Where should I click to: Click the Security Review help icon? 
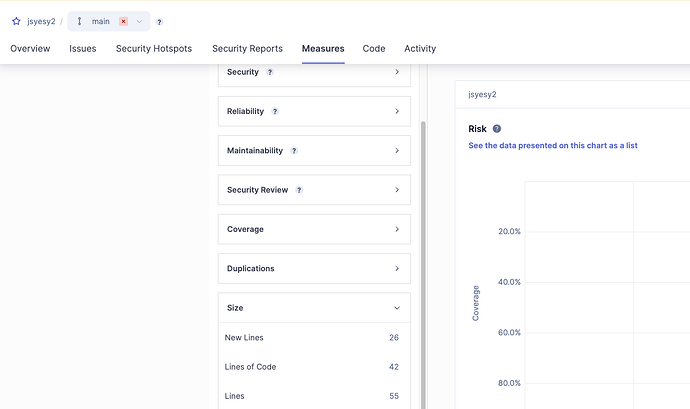[x=299, y=190]
